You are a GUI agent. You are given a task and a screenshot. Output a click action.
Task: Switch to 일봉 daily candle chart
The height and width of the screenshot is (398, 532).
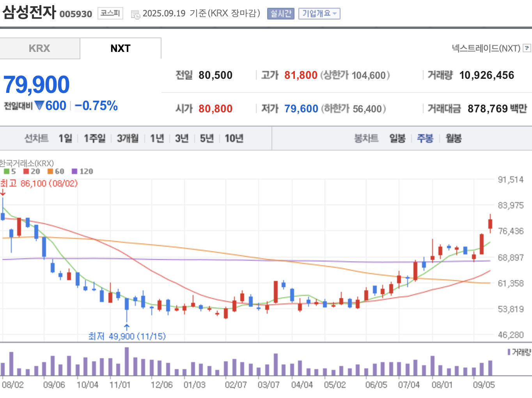point(397,139)
